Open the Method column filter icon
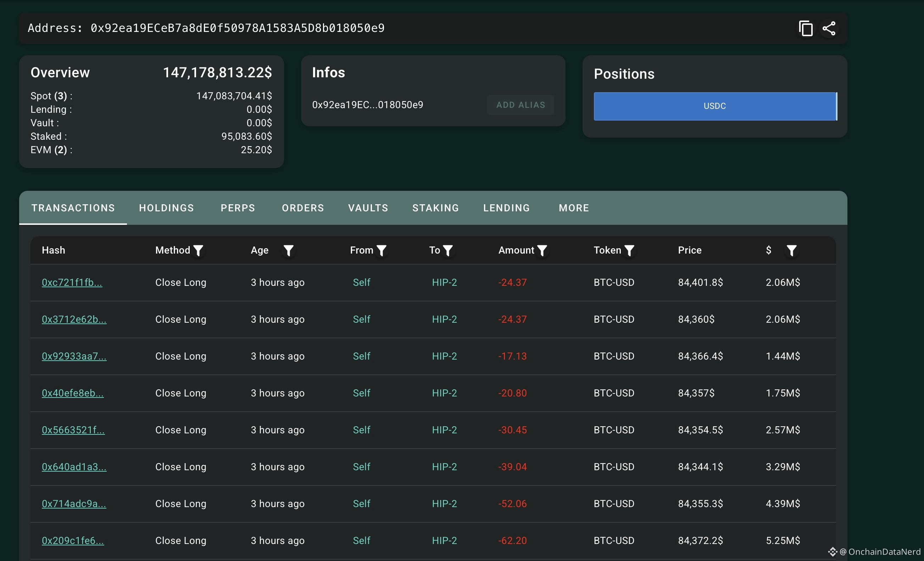Screen dimensions: 924x561 [198, 250]
